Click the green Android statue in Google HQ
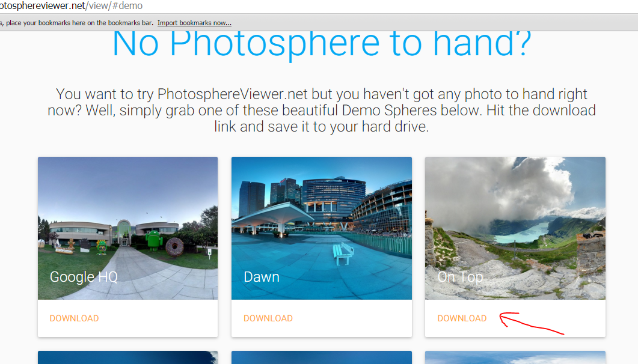 pos(154,240)
